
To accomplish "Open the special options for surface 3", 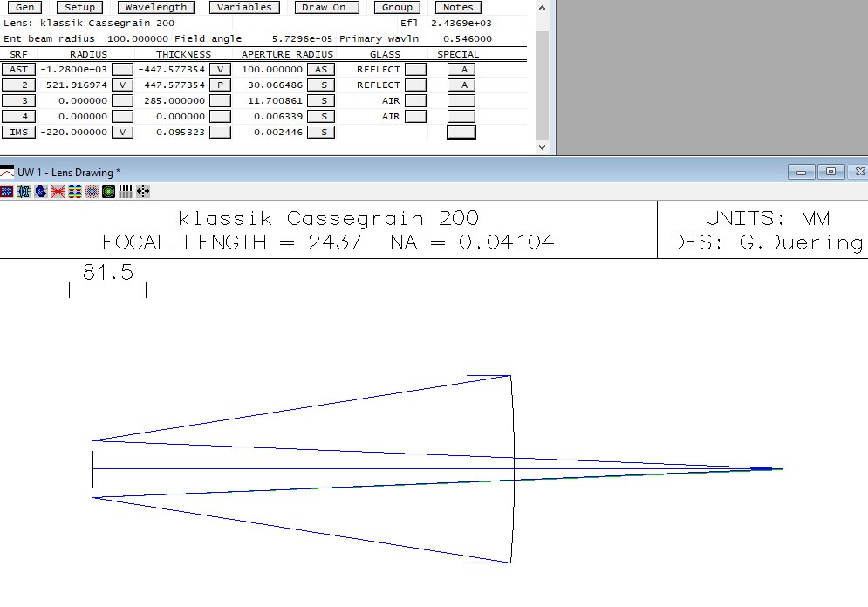I will (461, 100).
